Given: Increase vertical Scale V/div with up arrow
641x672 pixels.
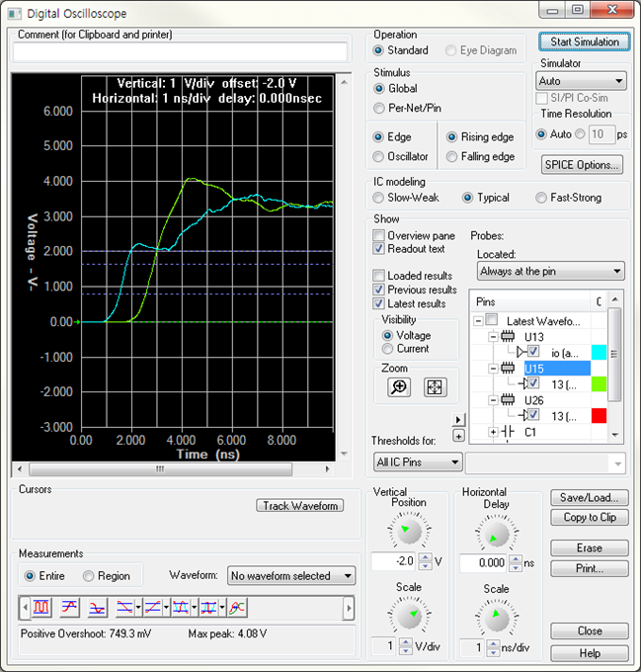Looking at the screenshot, I should coord(405,642).
